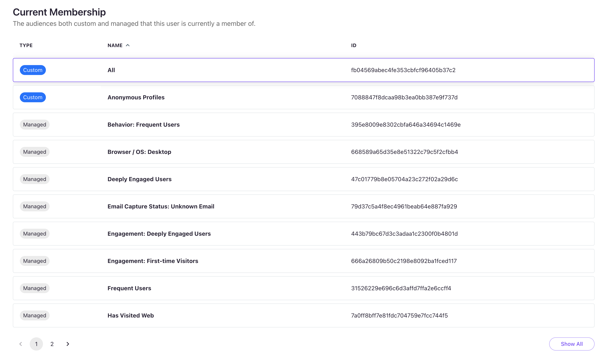Click the ID column header
607x364 pixels.
354,45
